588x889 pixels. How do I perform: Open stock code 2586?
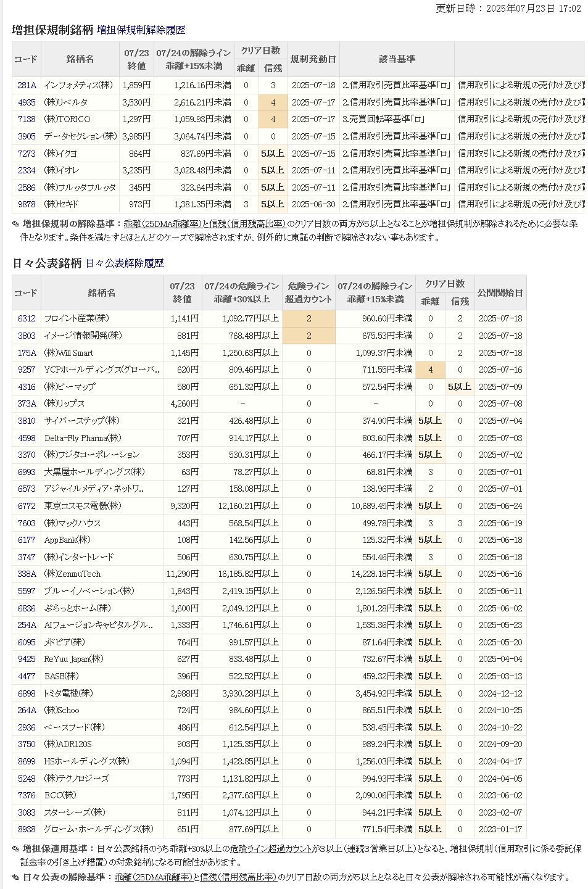coord(27,187)
